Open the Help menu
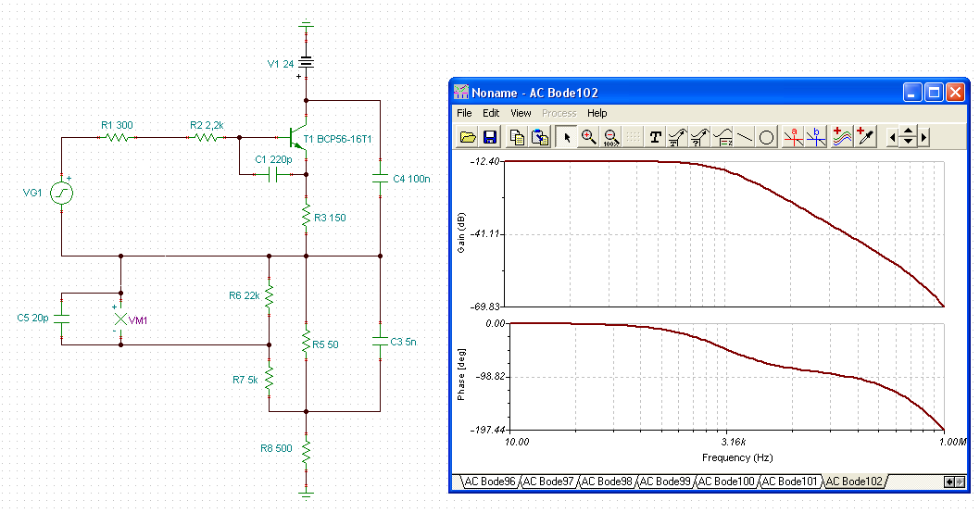The width and height of the screenshot is (980, 513). click(597, 113)
